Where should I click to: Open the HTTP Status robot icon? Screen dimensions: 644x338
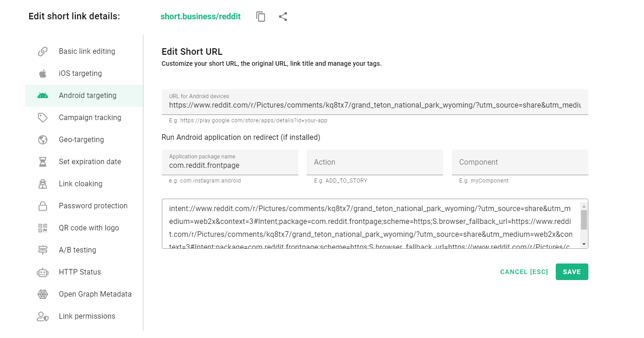tap(42, 272)
